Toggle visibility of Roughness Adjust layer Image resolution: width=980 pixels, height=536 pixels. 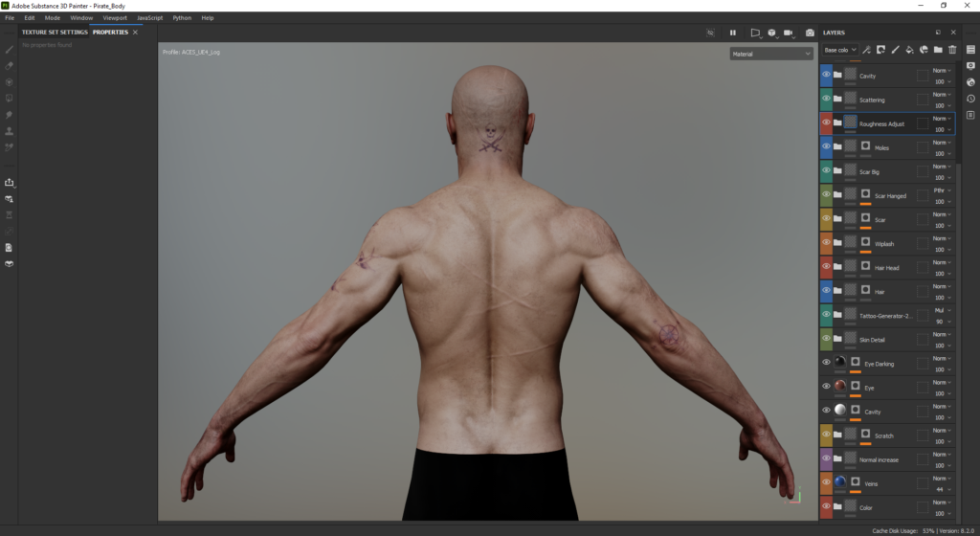(826, 123)
